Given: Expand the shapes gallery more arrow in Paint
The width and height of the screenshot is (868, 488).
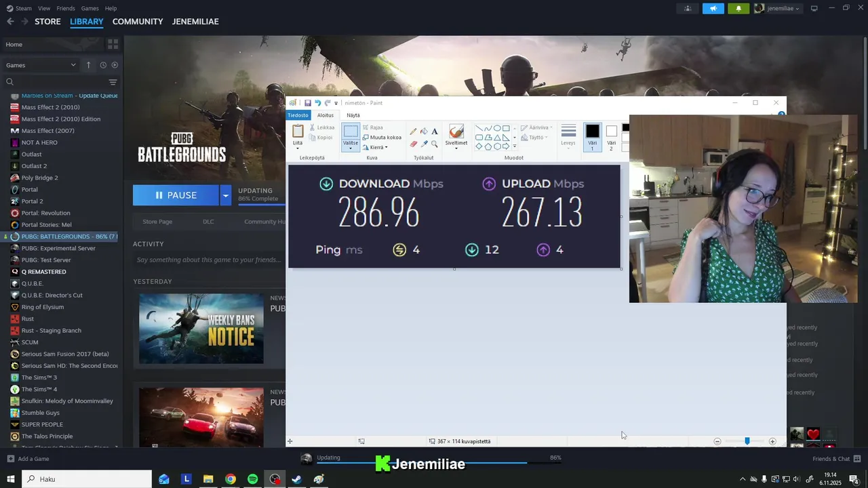Looking at the screenshot, I should click(x=515, y=146).
